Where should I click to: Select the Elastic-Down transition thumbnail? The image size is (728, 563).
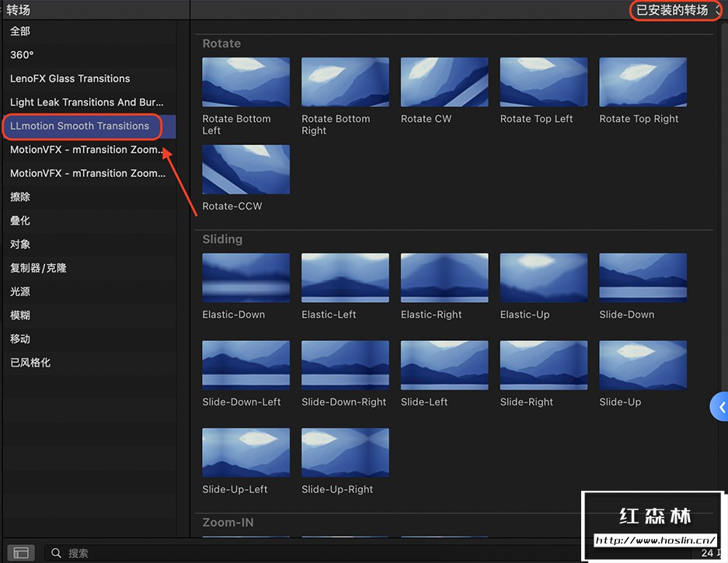(246, 277)
